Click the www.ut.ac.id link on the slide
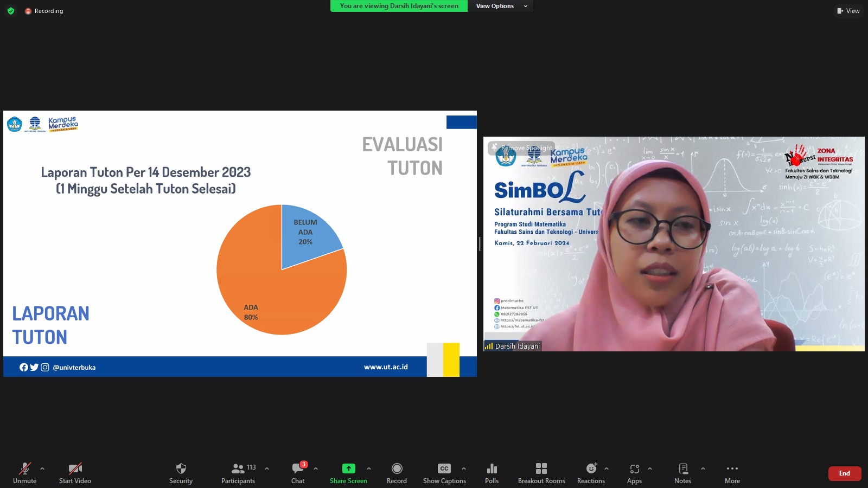868x488 pixels. [x=386, y=367]
